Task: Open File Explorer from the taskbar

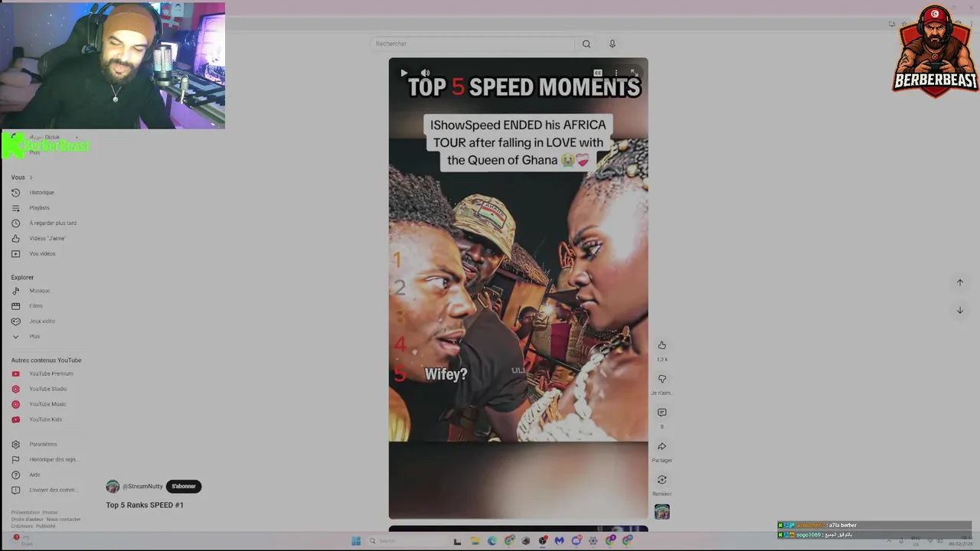Action: (475, 541)
